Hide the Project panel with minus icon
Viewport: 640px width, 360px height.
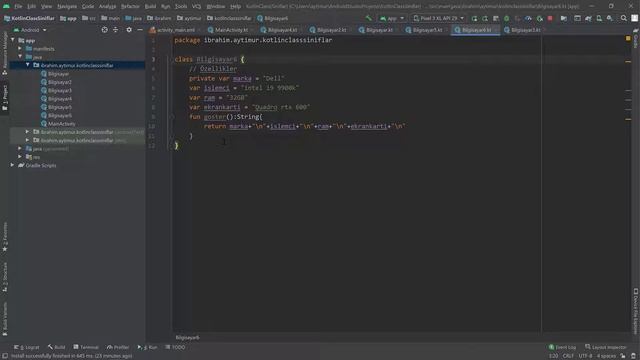coord(140,30)
